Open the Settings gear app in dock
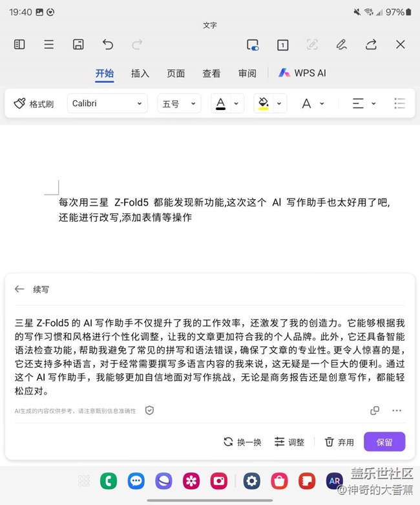This screenshot has height=505, width=420. point(251,480)
